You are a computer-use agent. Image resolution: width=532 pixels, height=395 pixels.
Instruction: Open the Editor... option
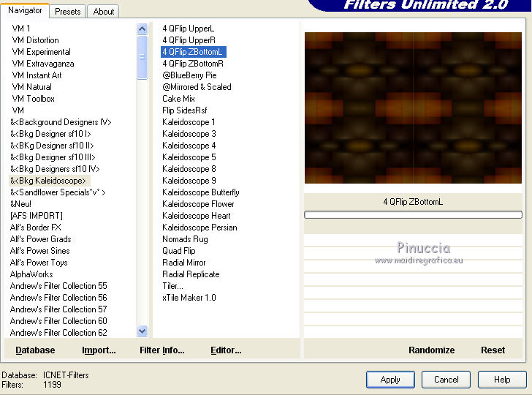(x=226, y=350)
